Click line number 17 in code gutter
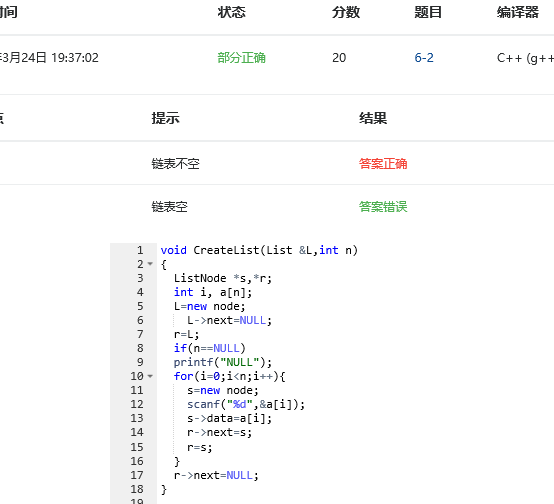The image size is (554, 504). click(137, 475)
